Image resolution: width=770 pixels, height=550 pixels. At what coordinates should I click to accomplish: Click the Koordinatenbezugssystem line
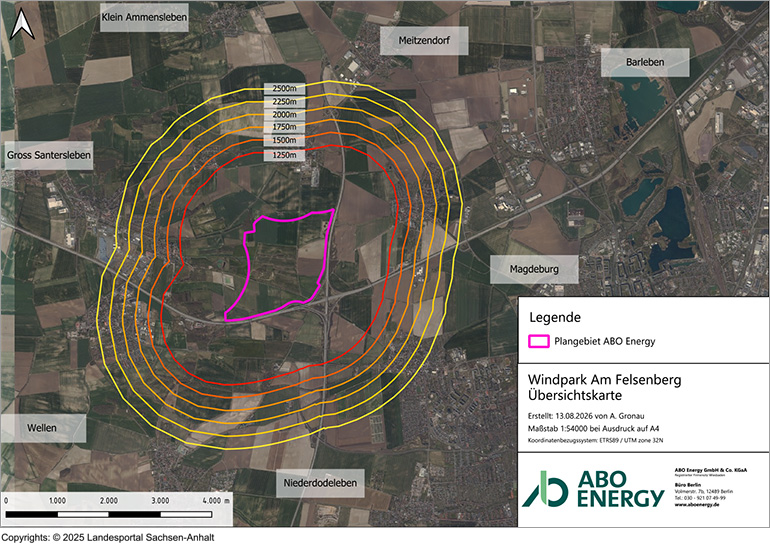(x=595, y=440)
